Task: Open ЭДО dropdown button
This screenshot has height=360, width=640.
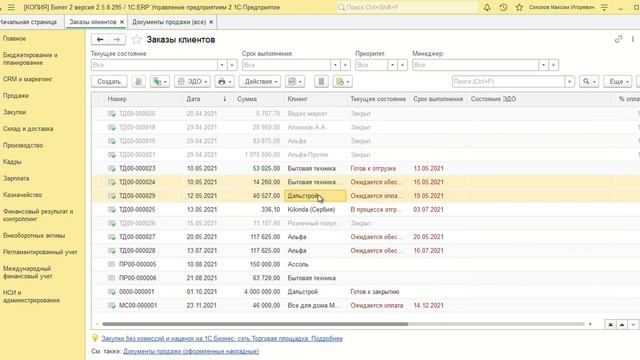Action: pos(192,82)
